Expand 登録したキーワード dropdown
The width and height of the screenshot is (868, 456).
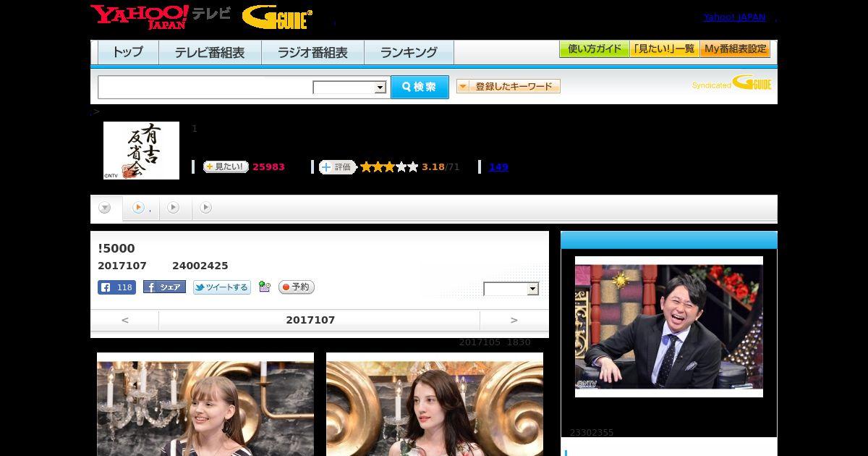(x=509, y=86)
